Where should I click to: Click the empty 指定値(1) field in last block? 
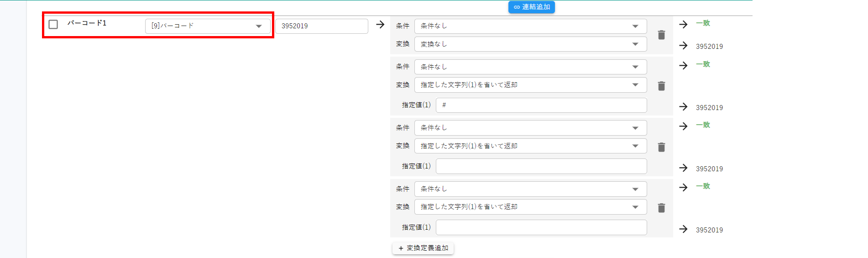(541, 227)
